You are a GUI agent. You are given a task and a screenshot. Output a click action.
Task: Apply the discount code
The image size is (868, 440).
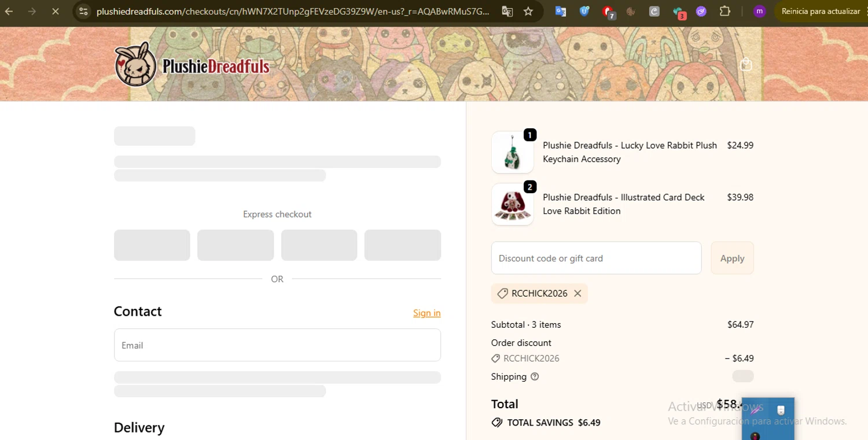pyautogui.click(x=732, y=258)
